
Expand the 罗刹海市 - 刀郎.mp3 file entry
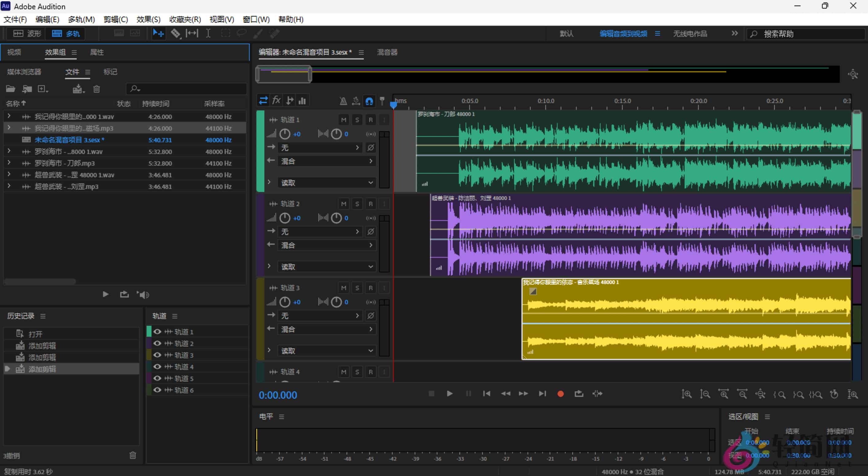coord(9,163)
